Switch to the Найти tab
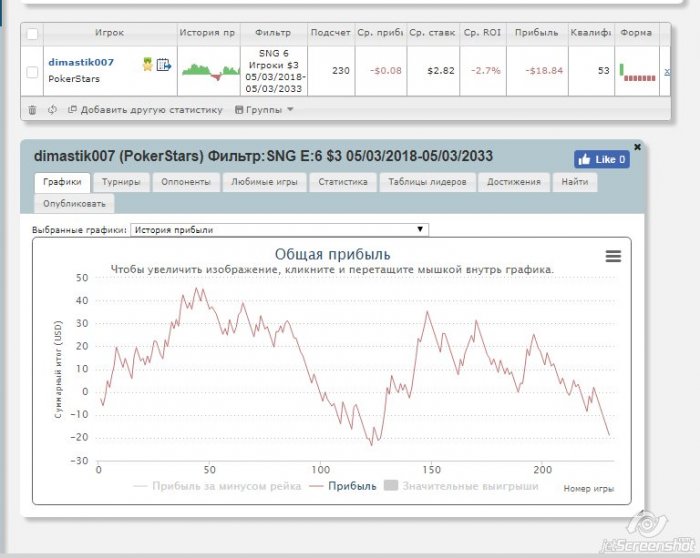700x558 pixels. [x=575, y=182]
